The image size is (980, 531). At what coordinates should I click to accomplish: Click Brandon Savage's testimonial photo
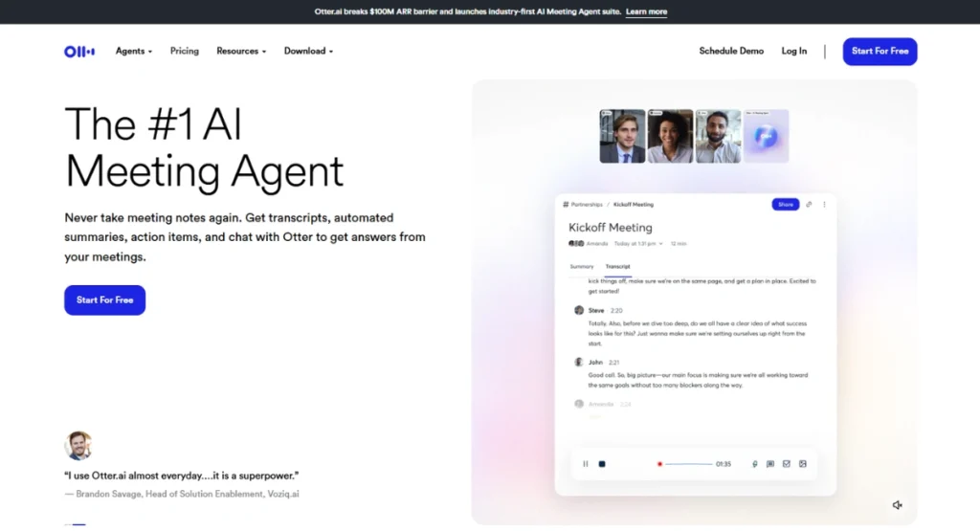78,446
